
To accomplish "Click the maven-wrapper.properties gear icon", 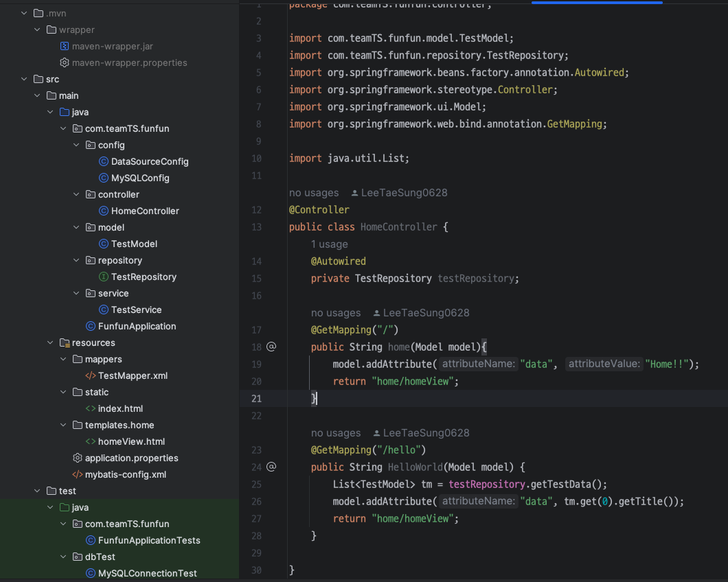I will click(65, 62).
